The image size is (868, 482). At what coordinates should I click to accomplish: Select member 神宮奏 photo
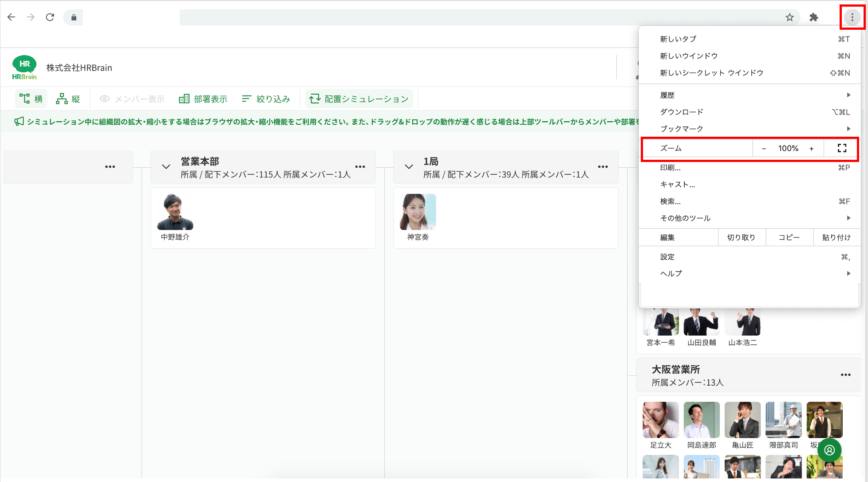(x=418, y=212)
